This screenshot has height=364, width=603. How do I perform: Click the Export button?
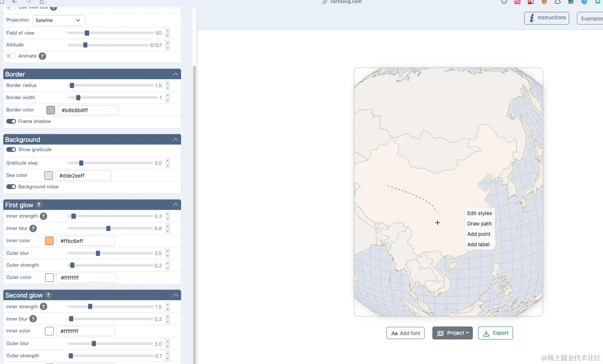pyautogui.click(x=496, y=333)
